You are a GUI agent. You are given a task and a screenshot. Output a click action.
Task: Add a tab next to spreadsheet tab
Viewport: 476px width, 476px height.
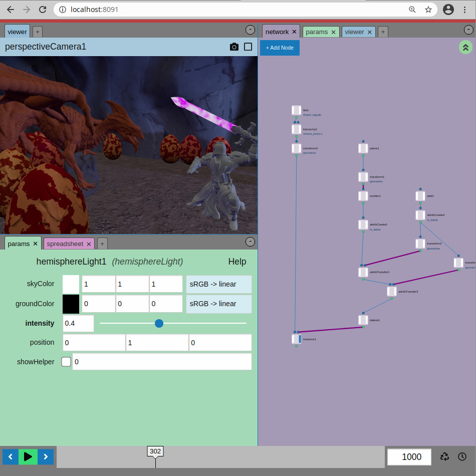tap(102, 244)
